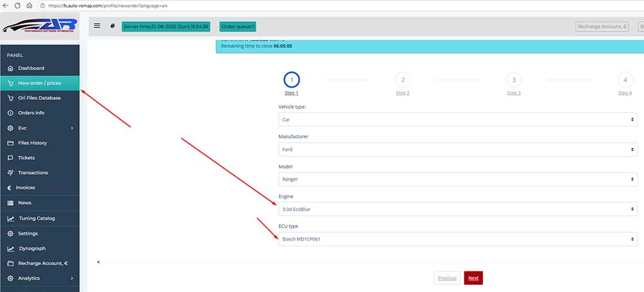Screen dimensions: 644x292
Task: Click the browser back arrow
Action: pyautogui.click(x=5, y=6)
